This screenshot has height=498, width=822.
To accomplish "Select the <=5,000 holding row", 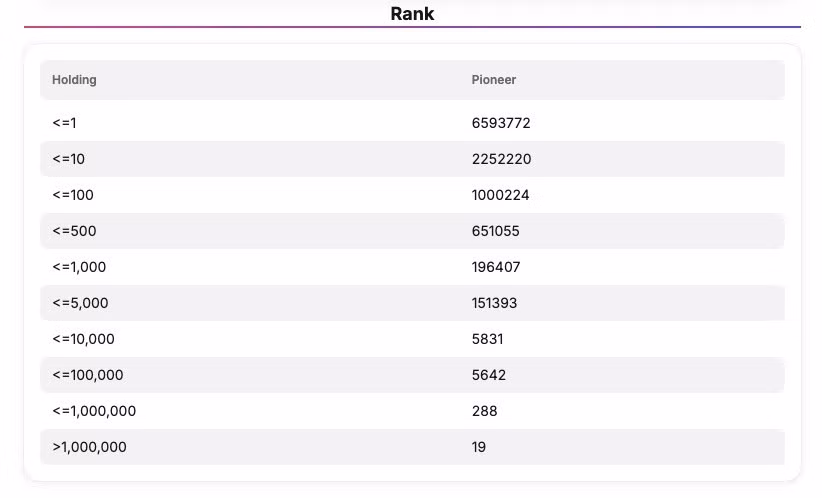I will tap(412, 303).
